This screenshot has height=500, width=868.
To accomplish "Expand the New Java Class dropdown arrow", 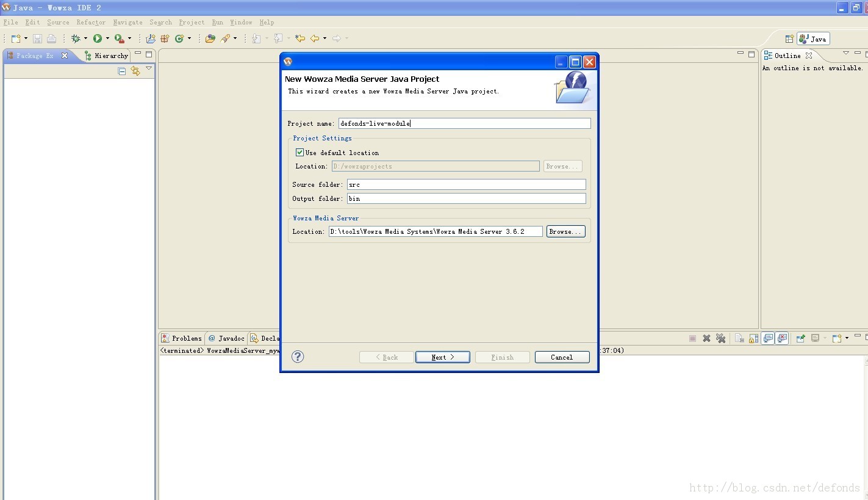I will pos(189,38).
